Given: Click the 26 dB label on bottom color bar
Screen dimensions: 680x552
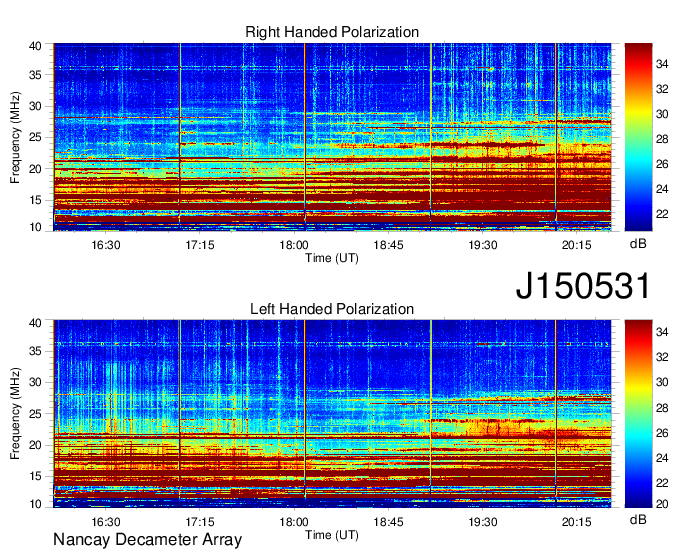Looking at the screenshot, I should (x=662, y=433).
